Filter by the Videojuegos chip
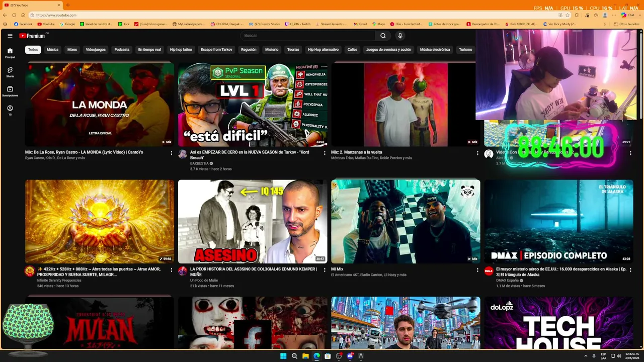 tap(96, 50)
